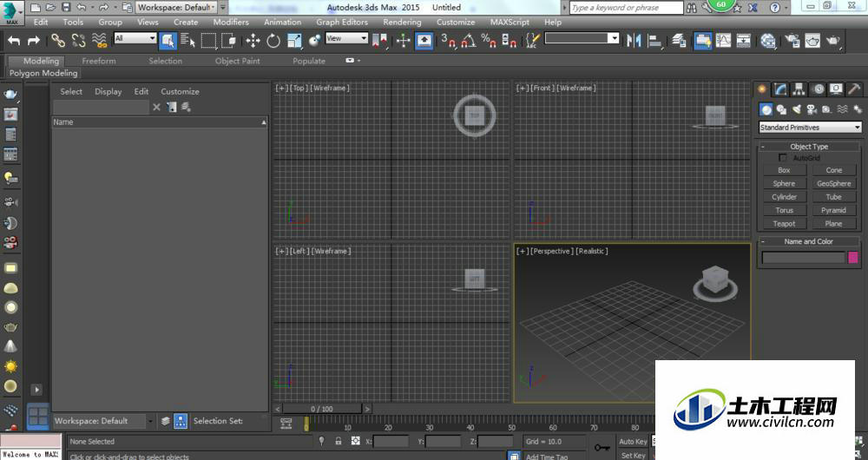Click the Render Production teapot icon
This screenshot has width=868, height=460.
(x=833, y=41)
